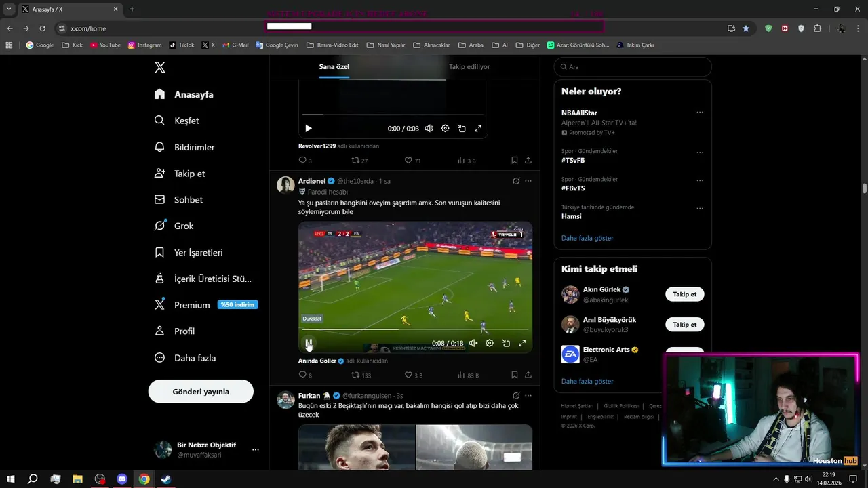Reload the page in Chrome
This screenshot has height=488, width=868.
(x=42, y=28)
